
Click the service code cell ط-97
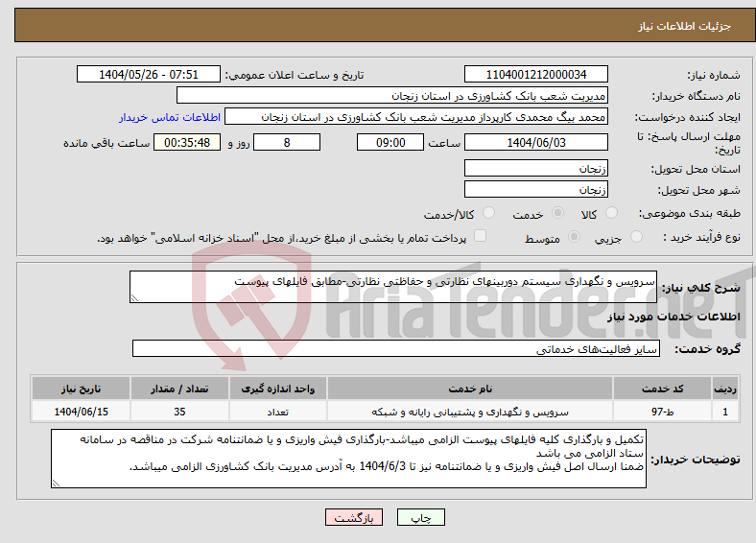(663, 412)
